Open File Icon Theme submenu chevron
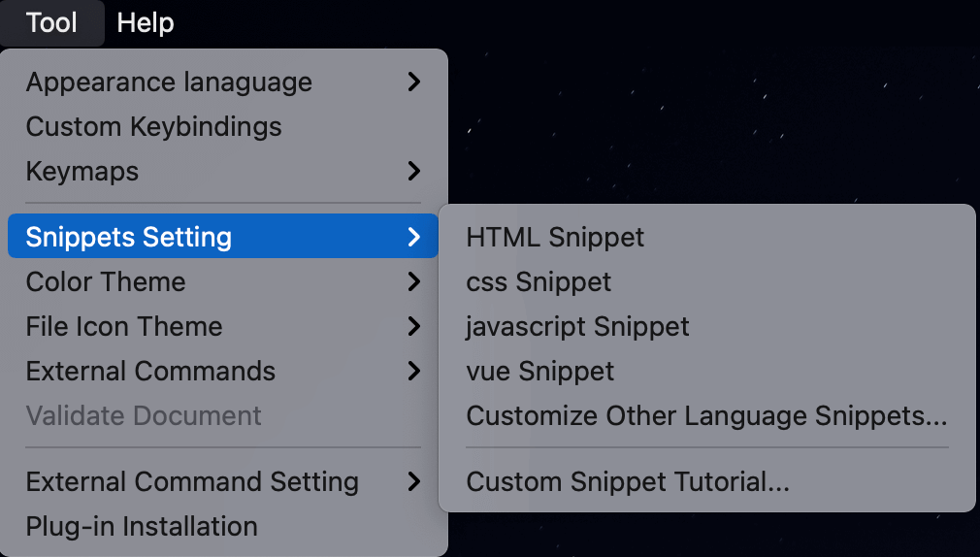 (x=413, y=326)
